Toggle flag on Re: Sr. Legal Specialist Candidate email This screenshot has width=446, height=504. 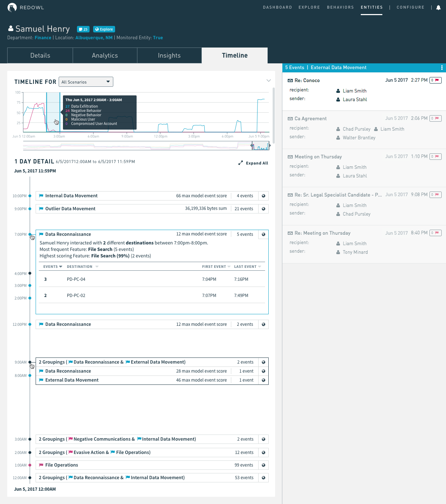tap(436, 195)
